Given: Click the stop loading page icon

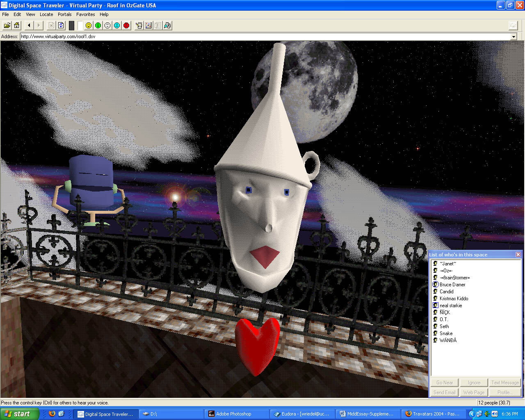Looking at the screenshot, I should pos(51,25).
